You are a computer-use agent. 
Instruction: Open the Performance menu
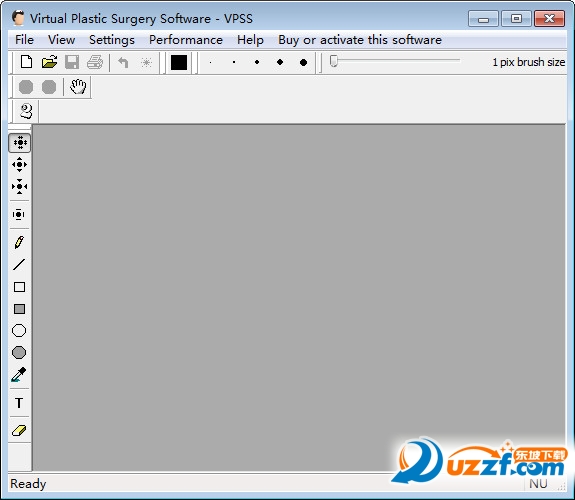pos(186,40)
